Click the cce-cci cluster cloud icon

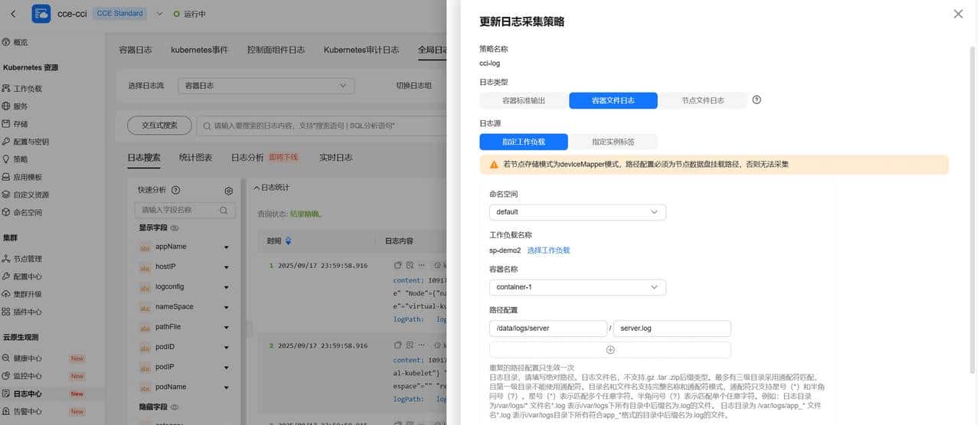41,14
